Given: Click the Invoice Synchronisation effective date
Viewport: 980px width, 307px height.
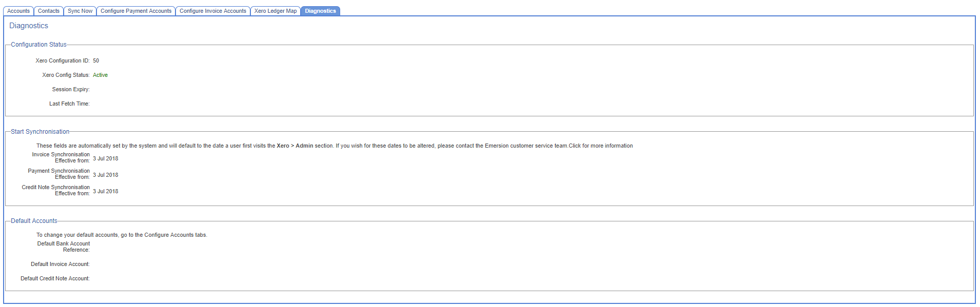Looking at the screenshot, I should click(106, 158).
